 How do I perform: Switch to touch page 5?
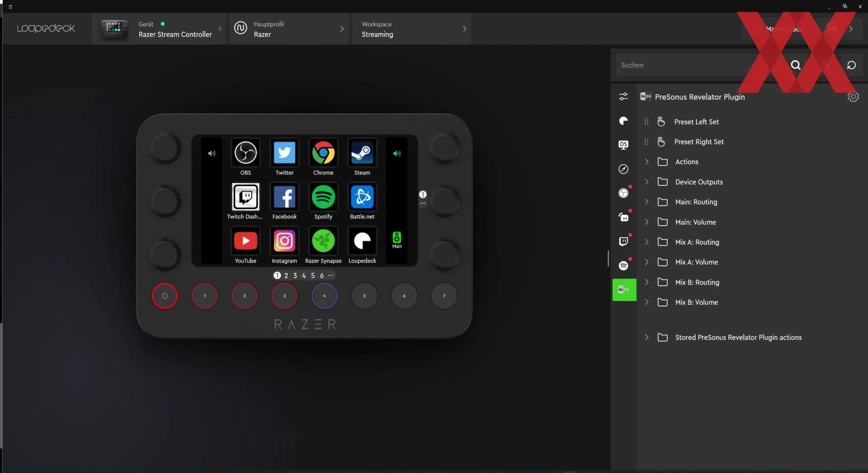tap(313, 275)
